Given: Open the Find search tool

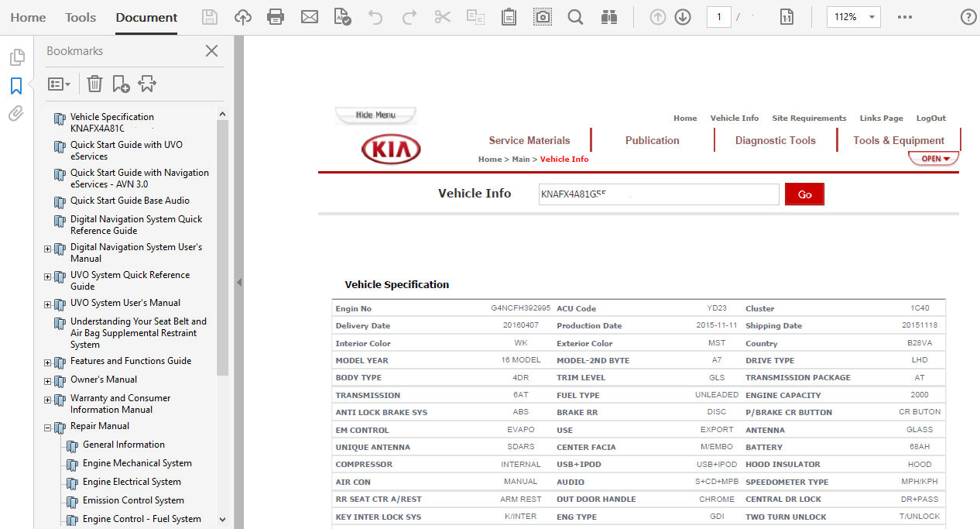Looking at the screenshot, I should coord(575,15).
